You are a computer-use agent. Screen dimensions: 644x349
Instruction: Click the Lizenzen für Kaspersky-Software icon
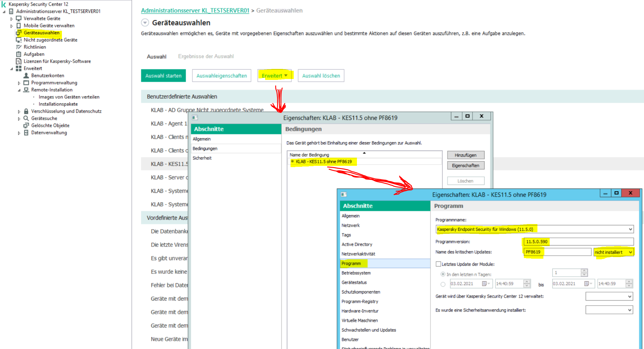point(19,61)
